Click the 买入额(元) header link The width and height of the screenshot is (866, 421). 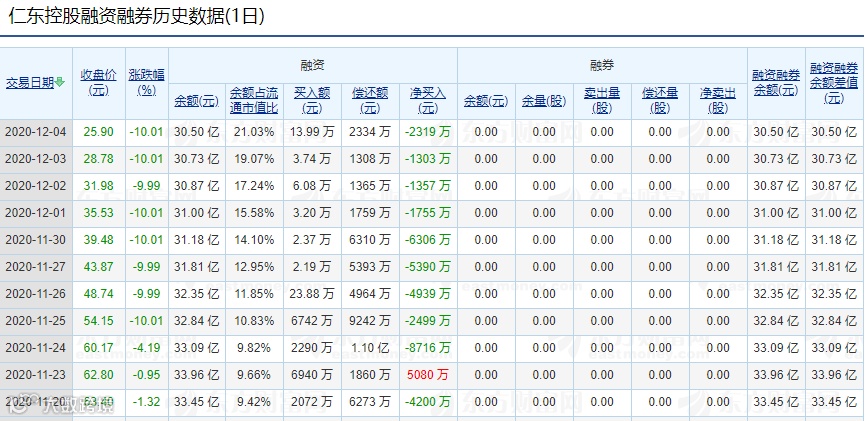(312, 101)
